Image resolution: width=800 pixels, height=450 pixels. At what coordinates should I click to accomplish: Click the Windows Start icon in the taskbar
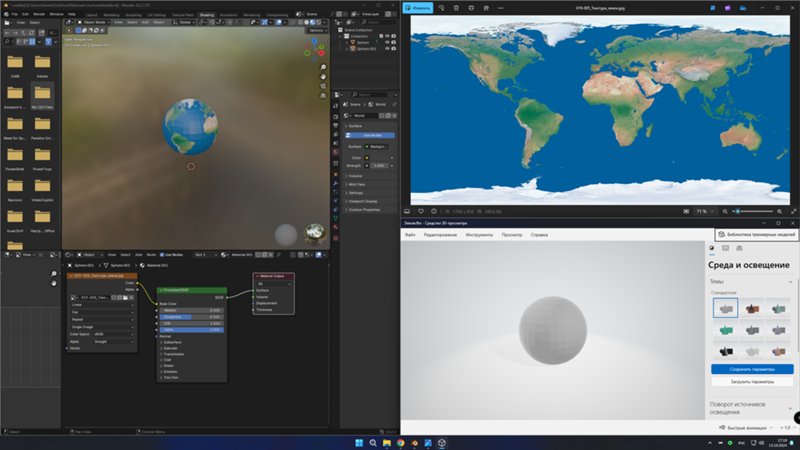click(359, 441)
